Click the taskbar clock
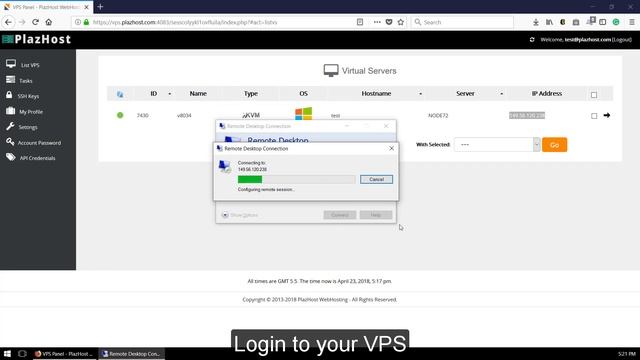The image size is (640, 360). pos(627,354)
